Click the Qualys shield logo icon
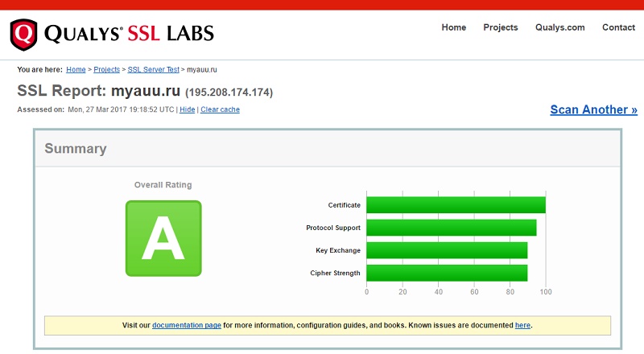This screenshot has width=644, height=354. 23,35
